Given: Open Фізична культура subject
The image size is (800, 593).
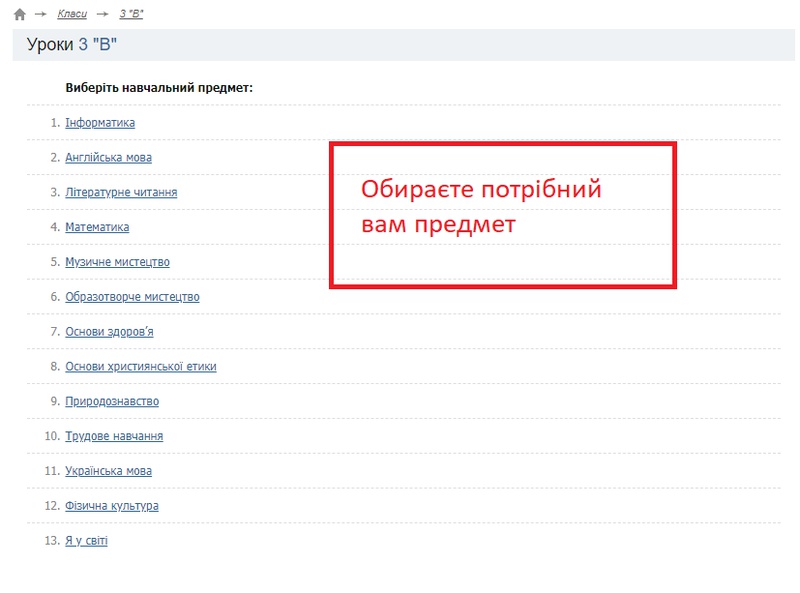Looking at the screenshot, I should pos(112,506).
